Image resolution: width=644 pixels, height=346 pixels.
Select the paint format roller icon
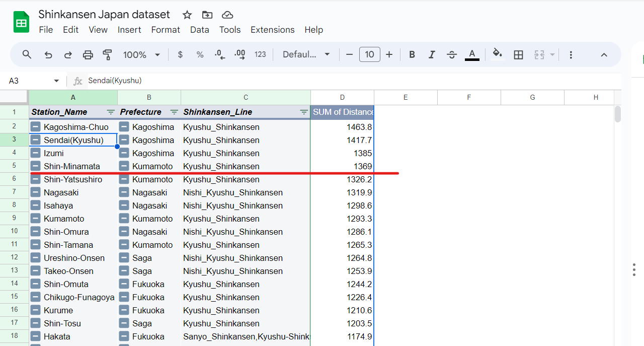pos(107,55)
